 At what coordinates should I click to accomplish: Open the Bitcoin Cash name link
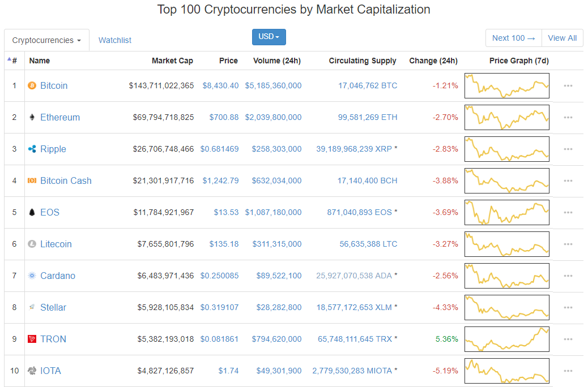click(66, 180)
